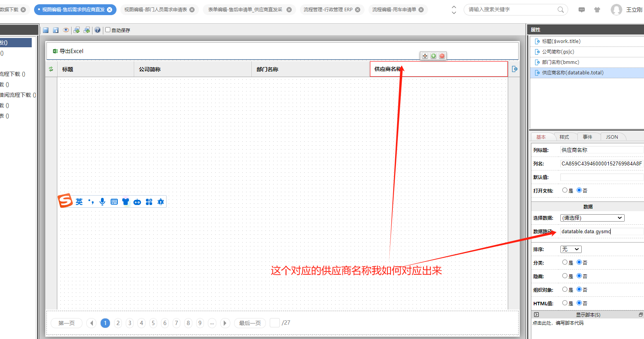Open the 排序 dropdown
This screenshot has height=339, width=644.
571,249
